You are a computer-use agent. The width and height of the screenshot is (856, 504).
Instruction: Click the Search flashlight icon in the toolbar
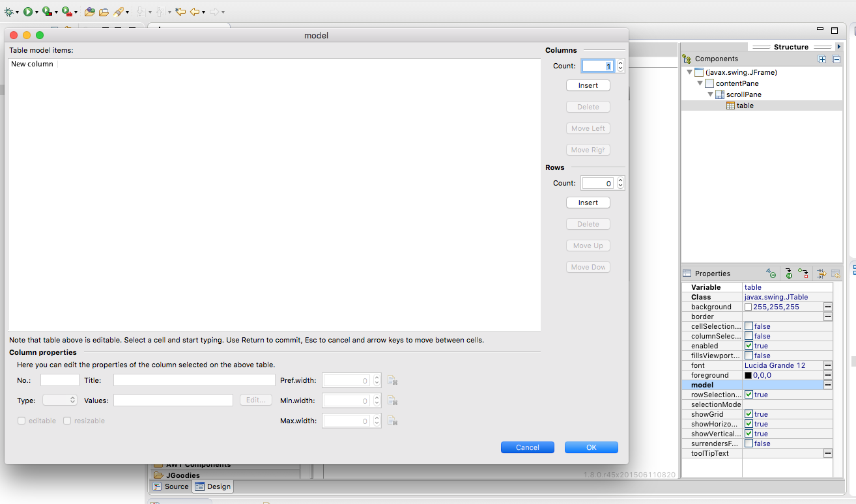tap(118, 12)
